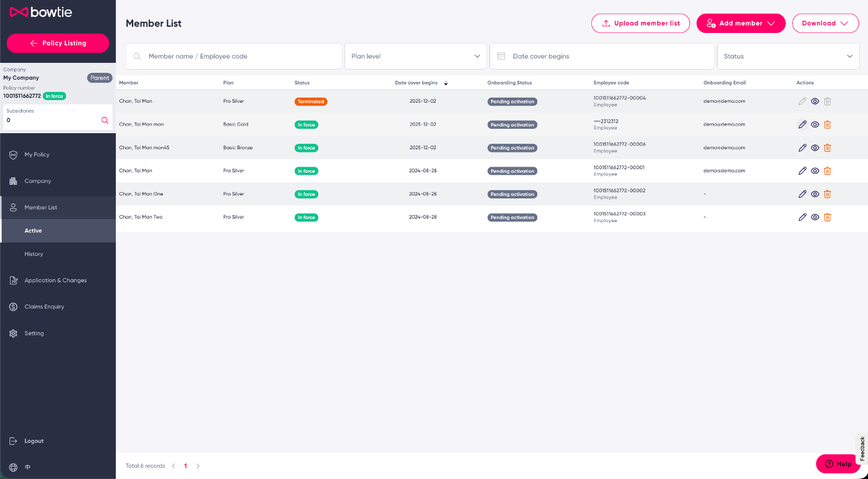Click the edit pencil for Chan, Tai Man man

[802, 124]
